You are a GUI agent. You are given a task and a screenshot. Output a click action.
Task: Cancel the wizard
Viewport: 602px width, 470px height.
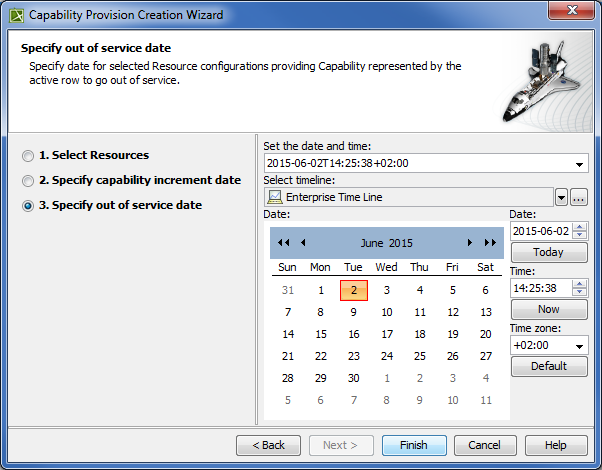[x=485, y=445]
